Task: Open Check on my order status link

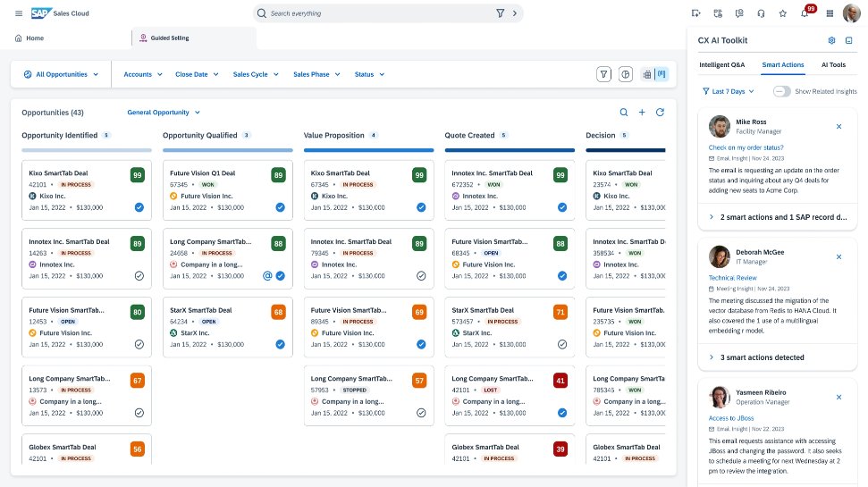Action: click(x=746, y=147)
